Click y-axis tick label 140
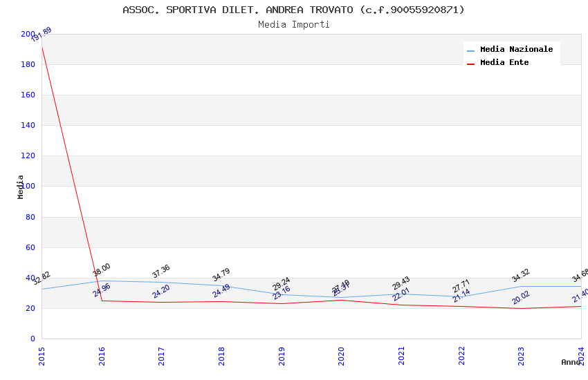588x380 pixels. pos(28,125)
